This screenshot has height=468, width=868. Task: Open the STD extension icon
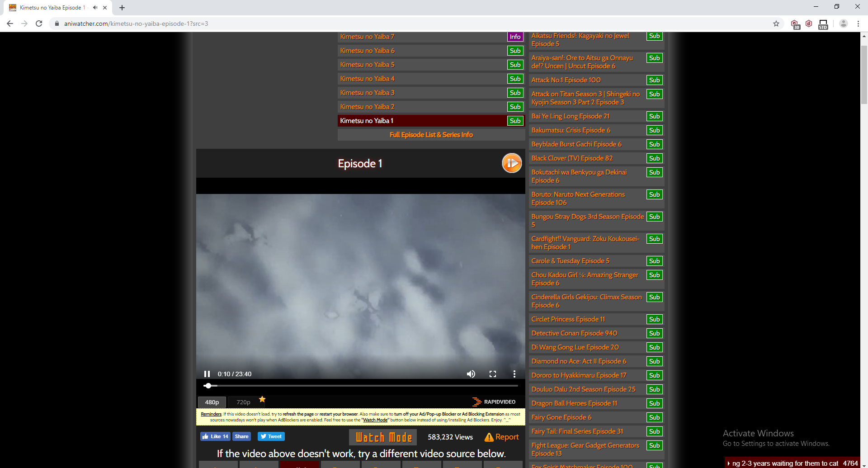point(823,24)
